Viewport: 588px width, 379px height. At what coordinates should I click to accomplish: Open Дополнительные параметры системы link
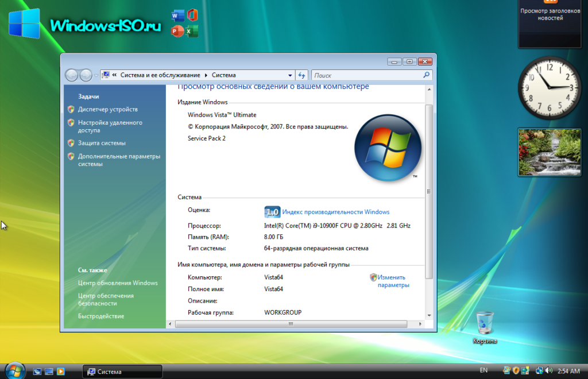(x=119, y=160)
